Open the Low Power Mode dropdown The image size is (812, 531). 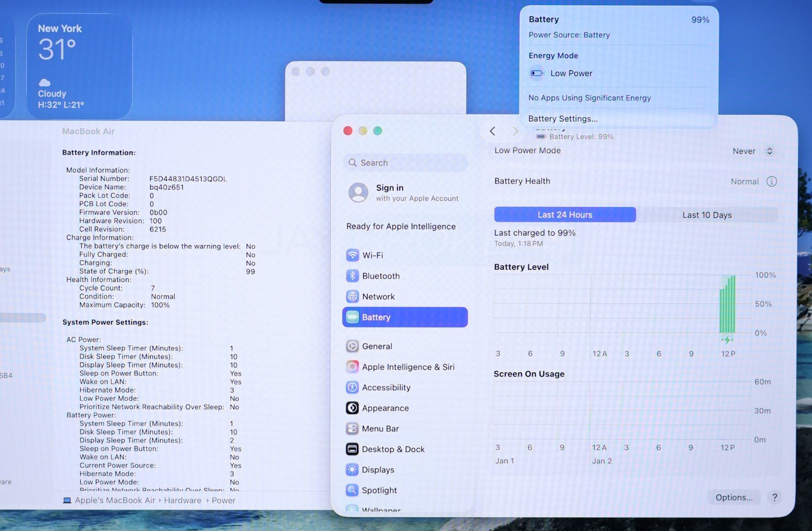pos(752,151)
